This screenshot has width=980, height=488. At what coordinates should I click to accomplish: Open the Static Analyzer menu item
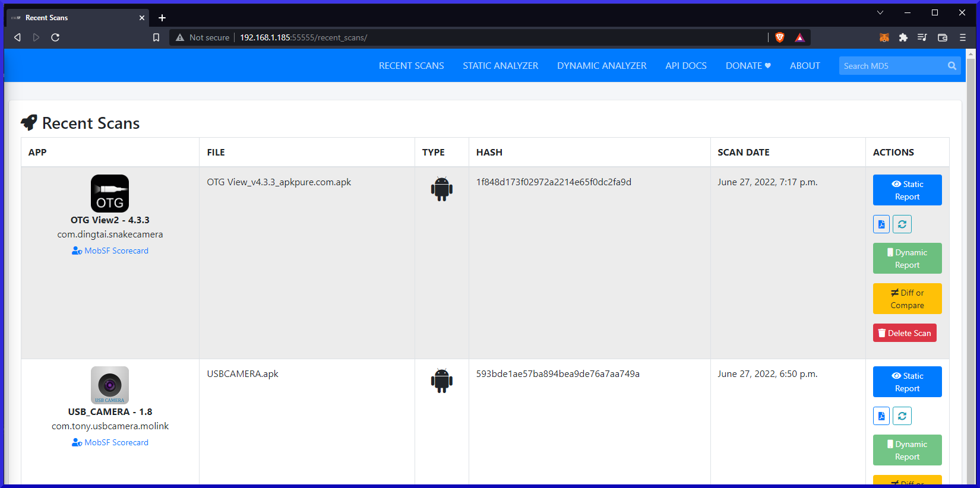500,66
